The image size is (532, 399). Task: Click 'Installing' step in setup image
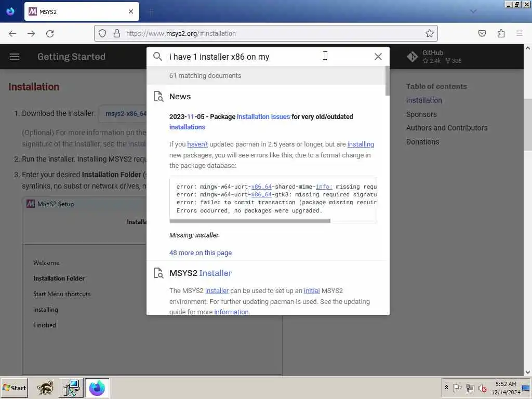(46, 310)
